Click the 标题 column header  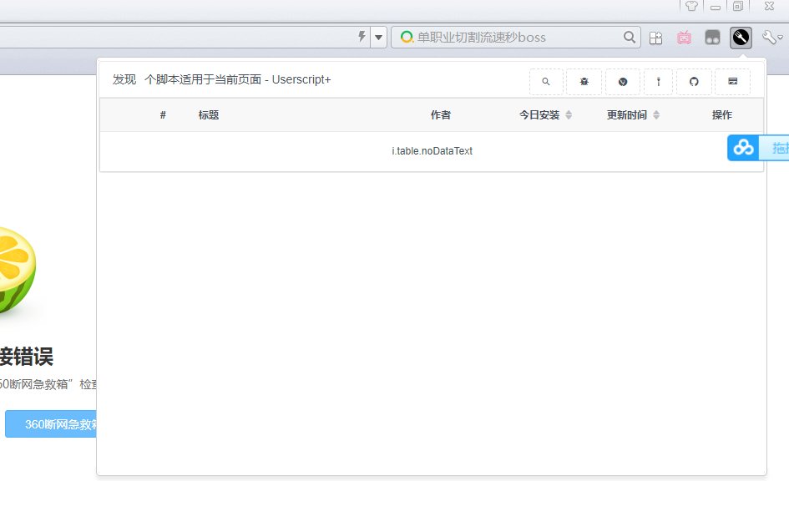pyautogui.click(x=209, y=114)
